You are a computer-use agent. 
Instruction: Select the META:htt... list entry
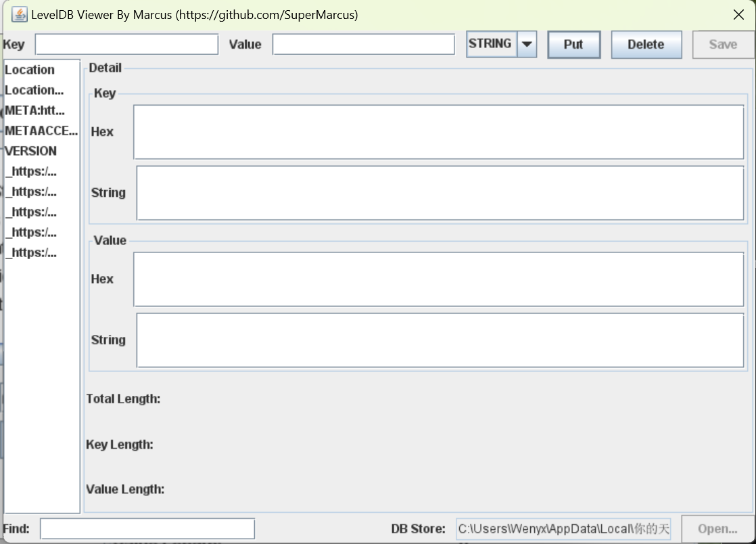click(x=41, y=110)
